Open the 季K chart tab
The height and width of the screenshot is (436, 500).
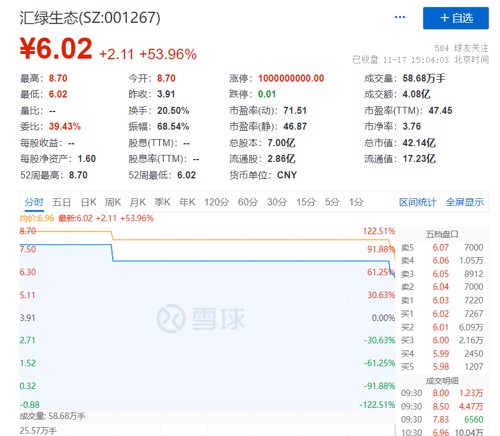tap(162, 202)
